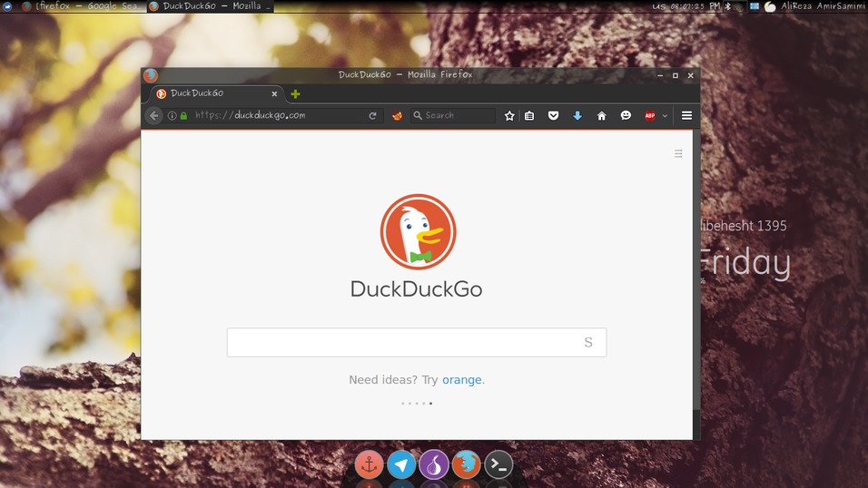The width and height of the screenshot is (868, 488).
Task: Open Telegram from the dock
Action: (401, 464)
